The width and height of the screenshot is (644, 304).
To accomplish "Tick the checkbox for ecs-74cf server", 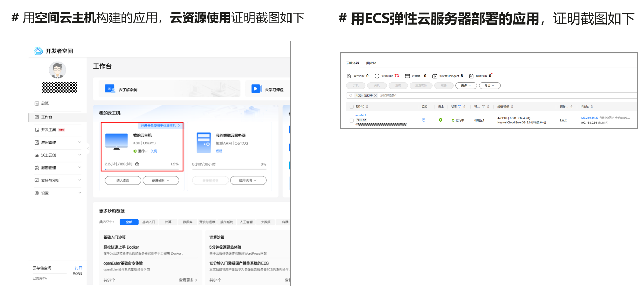I will [351, 121].
